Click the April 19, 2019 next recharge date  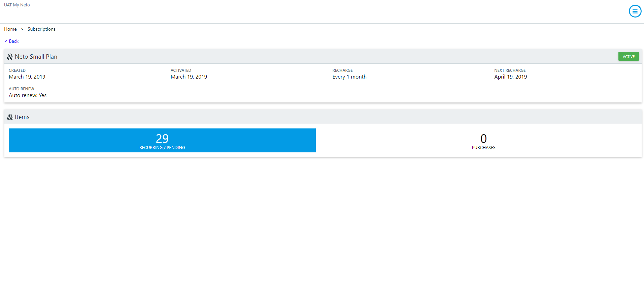(510, 77)
